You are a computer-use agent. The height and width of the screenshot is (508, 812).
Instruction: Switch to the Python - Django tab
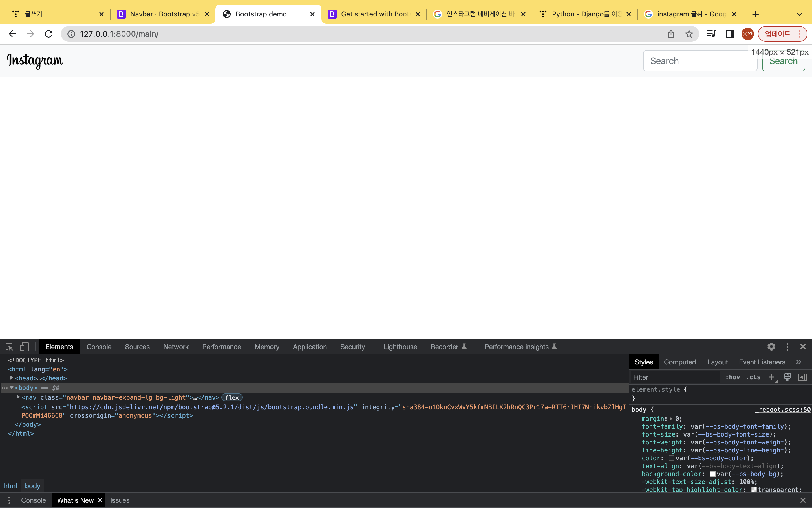point(584,14)
